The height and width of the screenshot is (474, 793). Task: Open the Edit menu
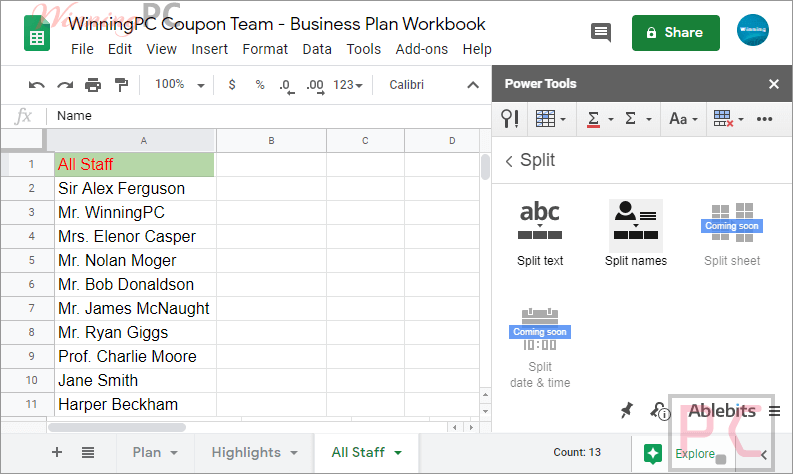(120, 49)
